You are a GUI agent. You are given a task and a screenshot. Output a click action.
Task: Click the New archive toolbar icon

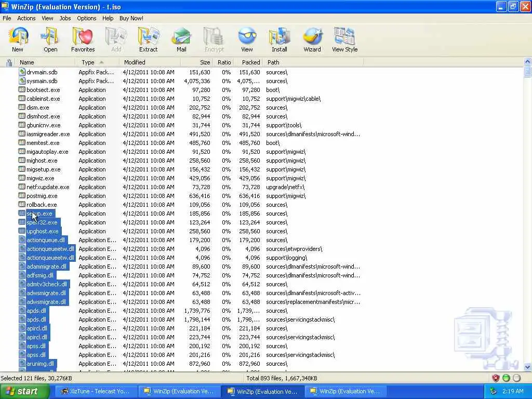(x=18, y=36)
